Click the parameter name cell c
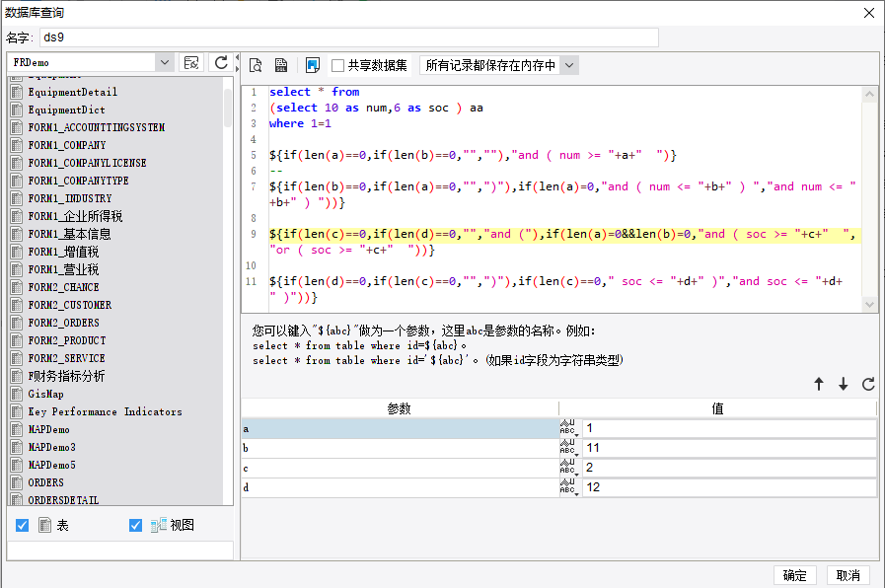 click(x=401, y=468)
